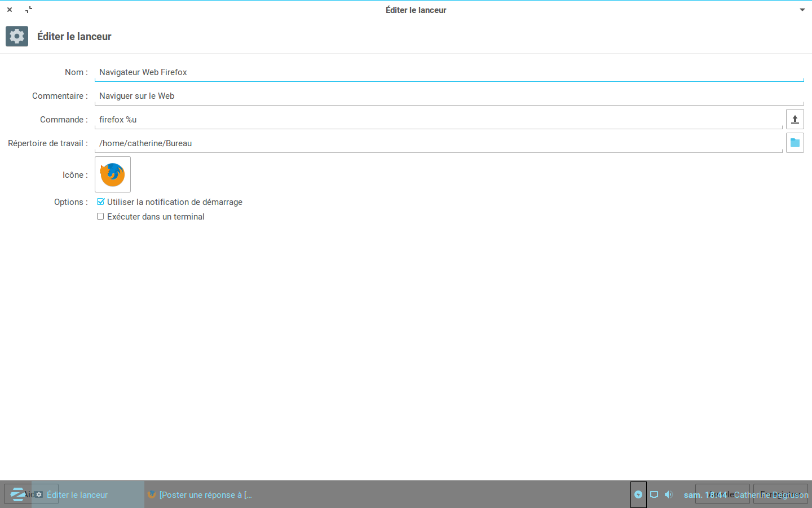Disable 'Utiliser la notification de démarrage'
This screenshot has width=812, height=508.
(100, 202)
